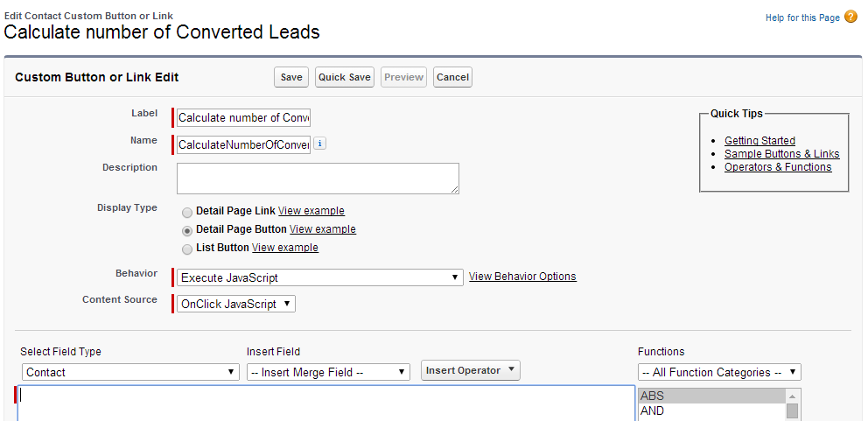Open Sample Buttons & Links quick tip
This screenshot has height=421, width=868.
[781, 154]
